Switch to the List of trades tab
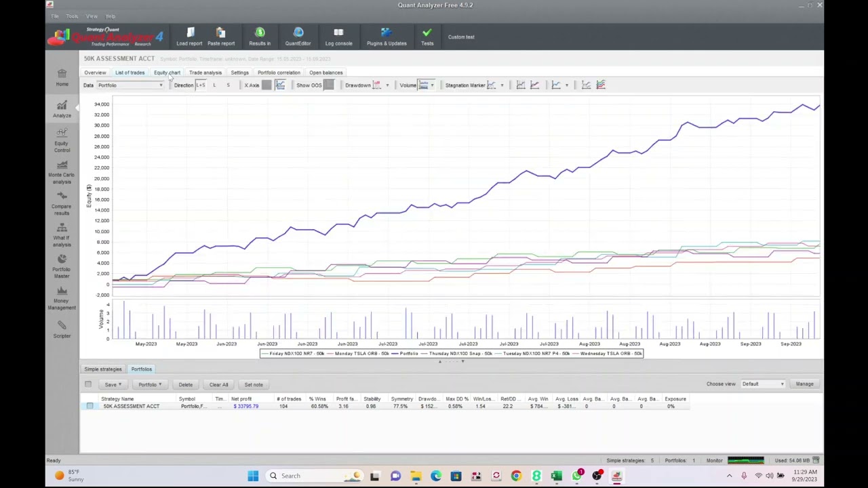Screen dimensions: 868x488 pos(130,73)
